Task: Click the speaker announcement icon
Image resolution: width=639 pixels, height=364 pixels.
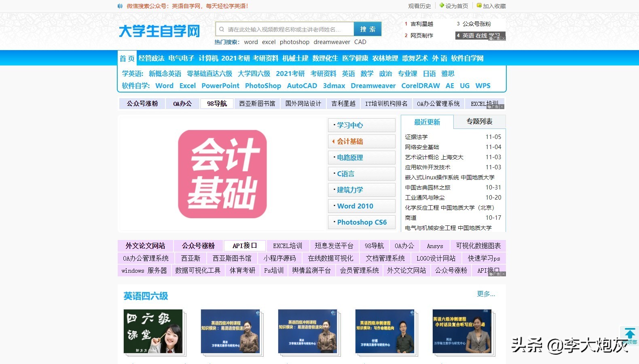Action: 120,6
